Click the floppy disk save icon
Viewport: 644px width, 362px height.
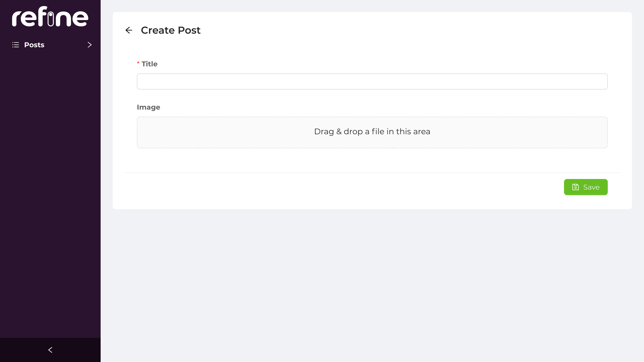pos(576,187)
